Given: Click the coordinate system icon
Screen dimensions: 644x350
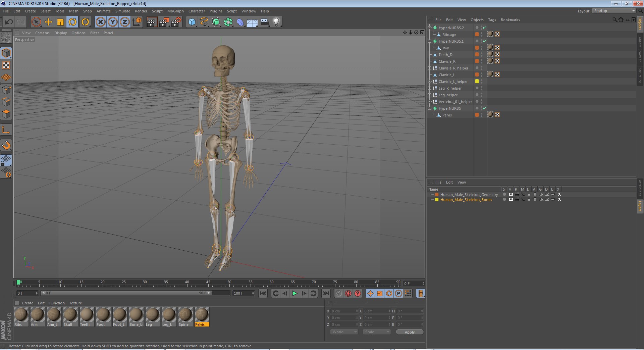Looking at the screenshot, I should [x=137, y=22].
